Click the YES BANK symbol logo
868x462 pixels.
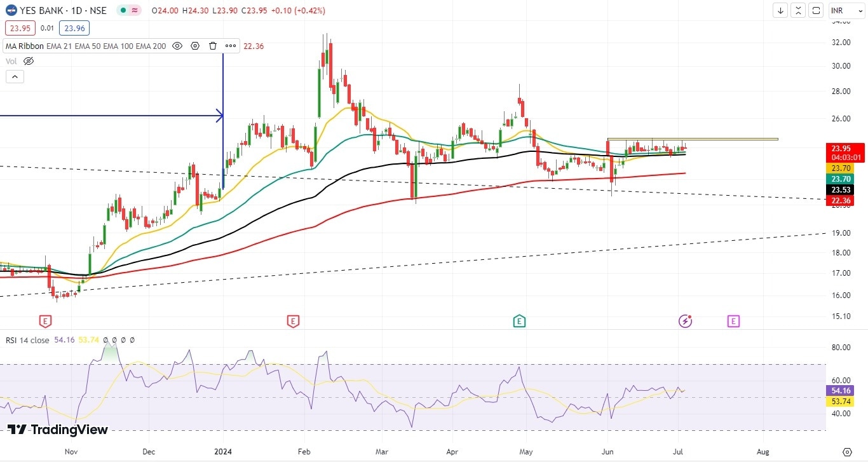pyautogui.click(x=11, y=10)
